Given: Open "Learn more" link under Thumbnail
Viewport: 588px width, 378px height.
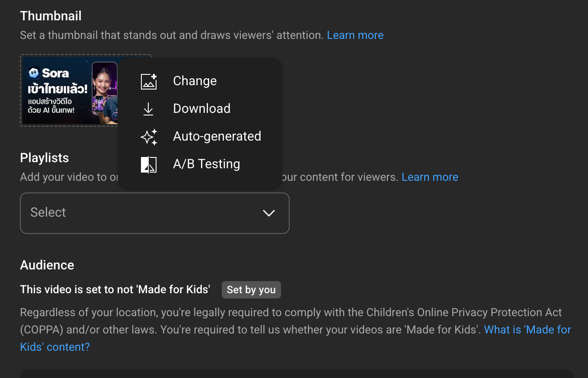Looking at the screenshot, I should 355,35.
